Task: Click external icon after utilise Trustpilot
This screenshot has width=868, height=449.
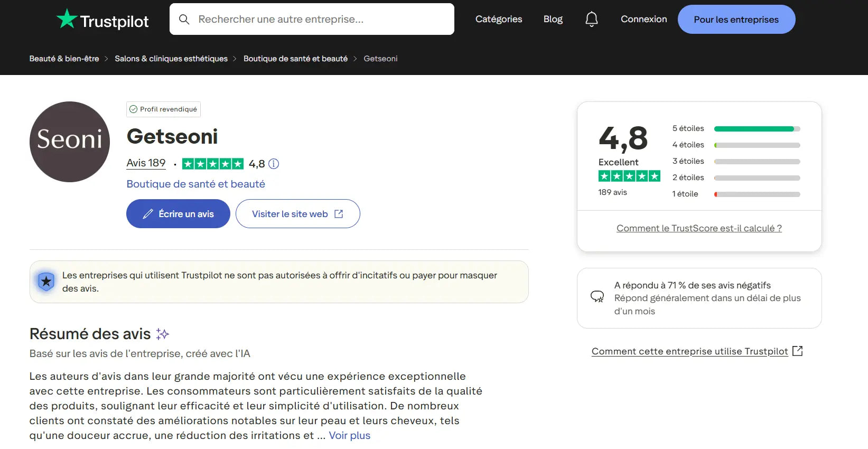Action: click(798, 351)
